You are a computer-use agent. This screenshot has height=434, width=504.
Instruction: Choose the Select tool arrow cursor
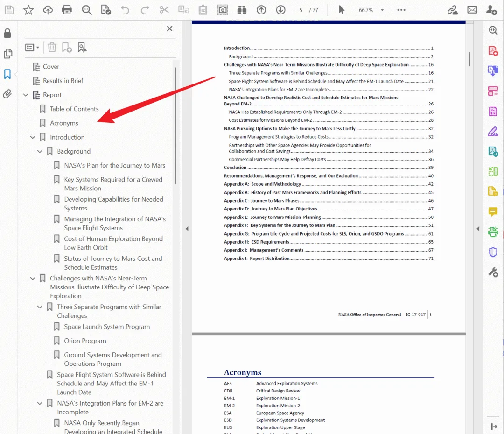click(x=341, y=10)
